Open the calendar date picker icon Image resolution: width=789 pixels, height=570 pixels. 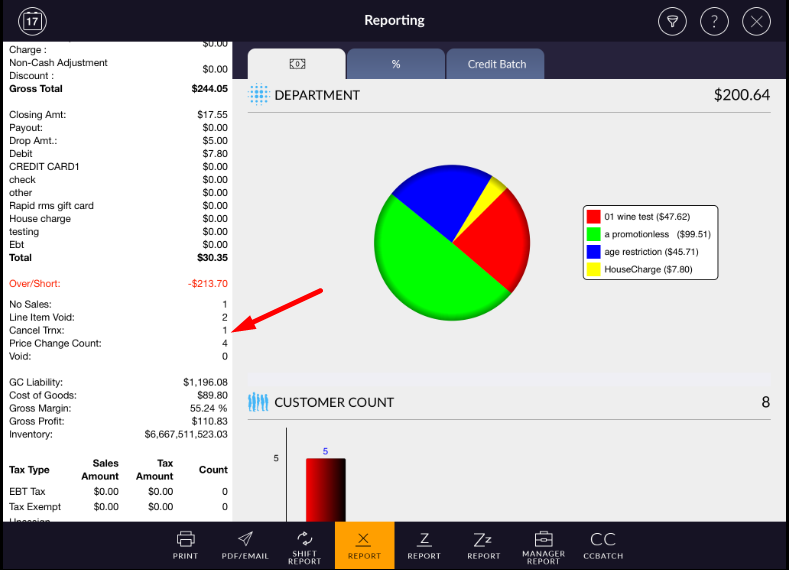point(33,20)
